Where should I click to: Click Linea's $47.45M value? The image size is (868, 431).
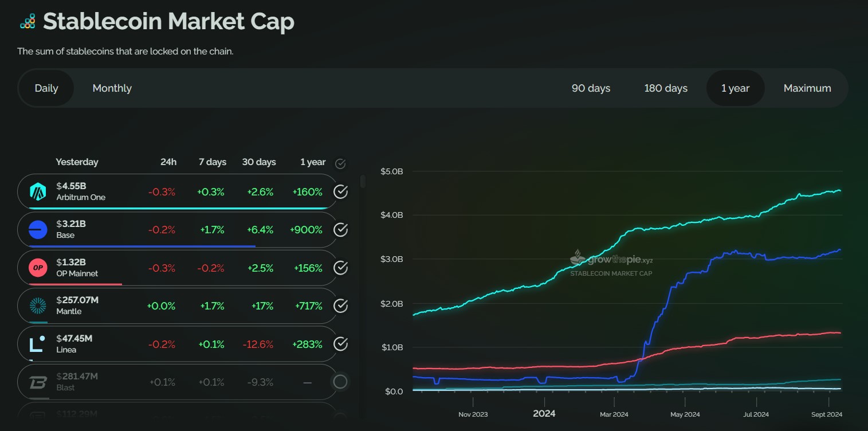tap(74, 339)
